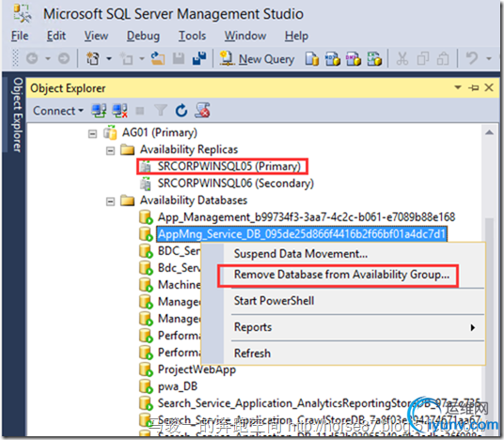Screen dimensions: 504x440
Task: Open the Undo dropdown arrow
Action: (489, 58)
